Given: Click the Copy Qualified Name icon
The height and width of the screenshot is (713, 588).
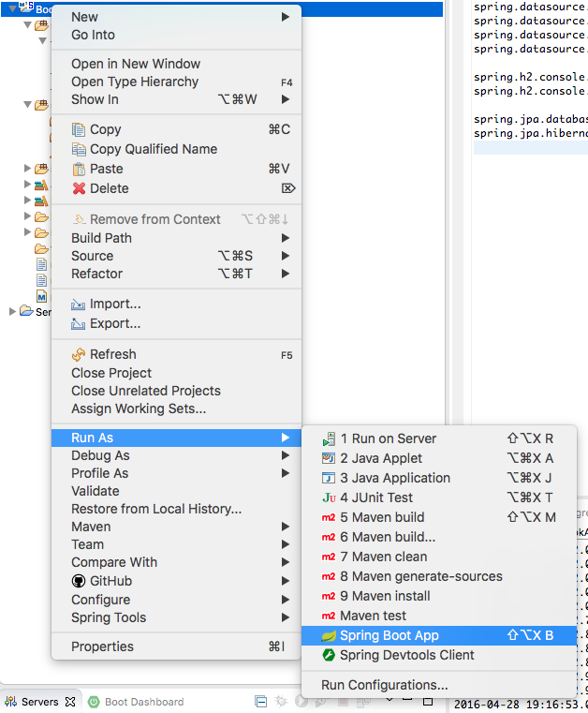Looking at the screenshot, I should pyautogui.click(x=79, y=149).
